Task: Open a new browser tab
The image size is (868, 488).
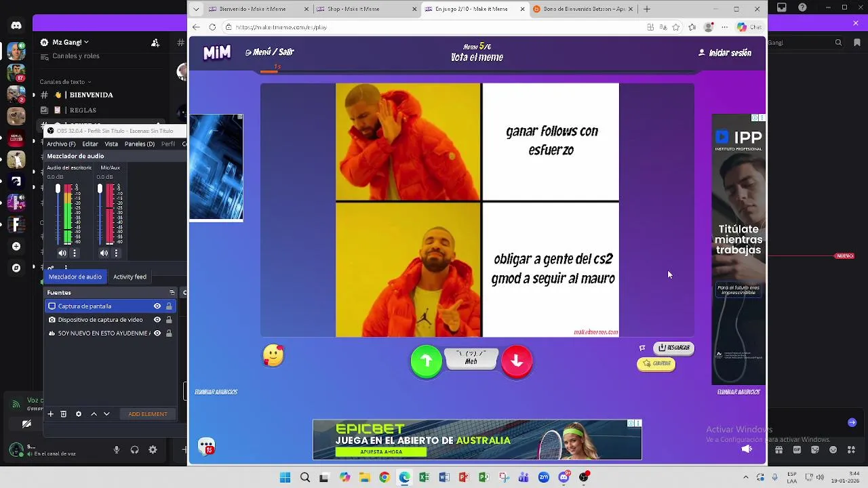Action: (647, 9)
